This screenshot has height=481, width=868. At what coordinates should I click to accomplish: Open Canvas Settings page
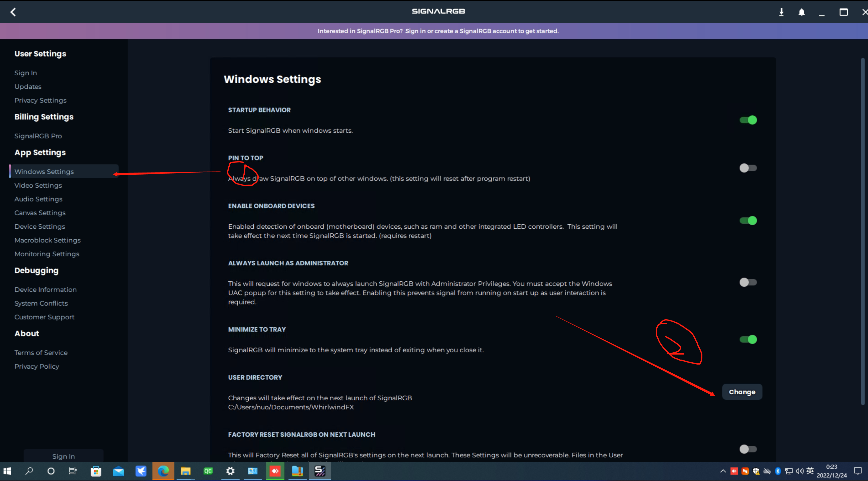40,213
